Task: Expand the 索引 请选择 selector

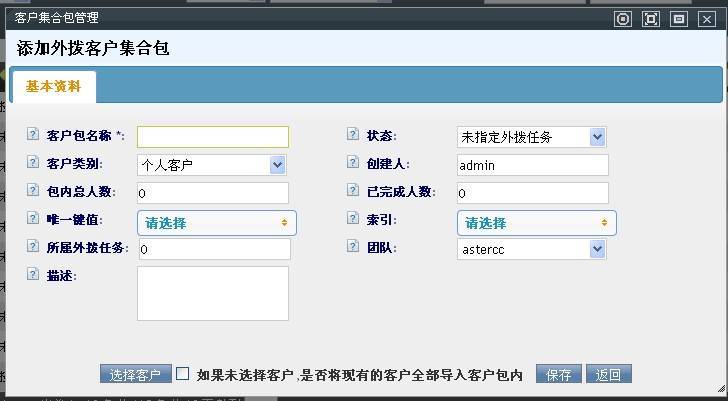Action: point(537,222)
